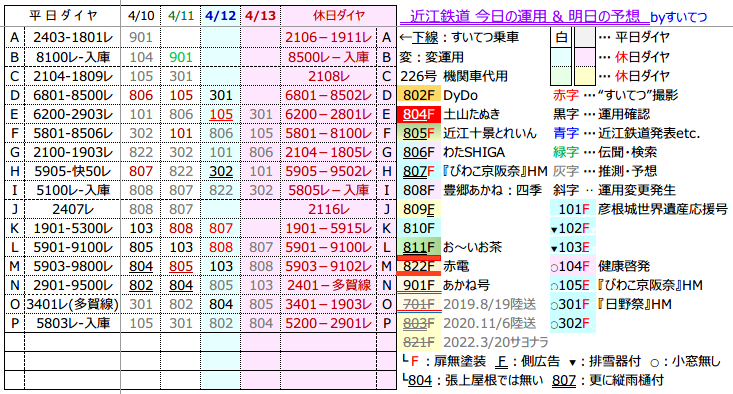Click holiday cell 5801-8100レ

click(329, 133)
